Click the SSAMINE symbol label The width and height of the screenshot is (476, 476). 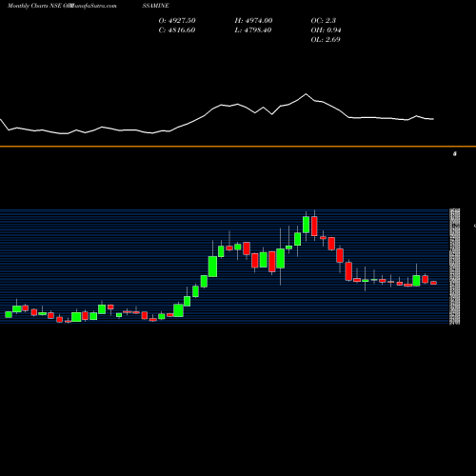[156, 6]
